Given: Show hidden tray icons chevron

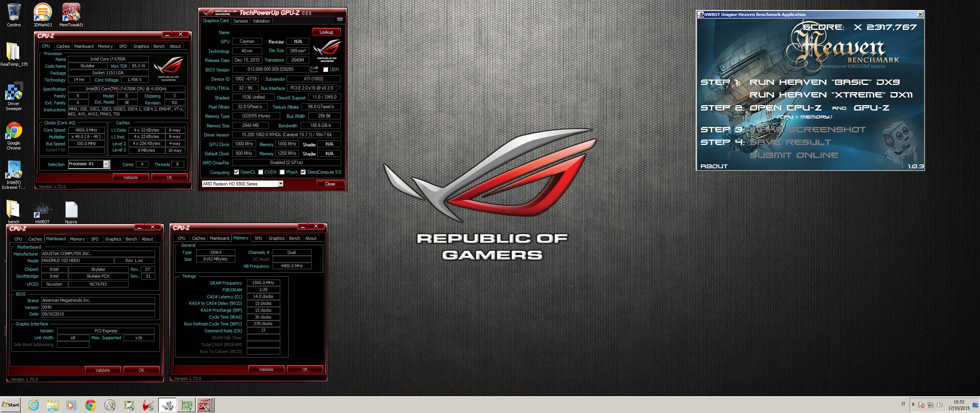Looking at the screenshot, I should point(913,405).
